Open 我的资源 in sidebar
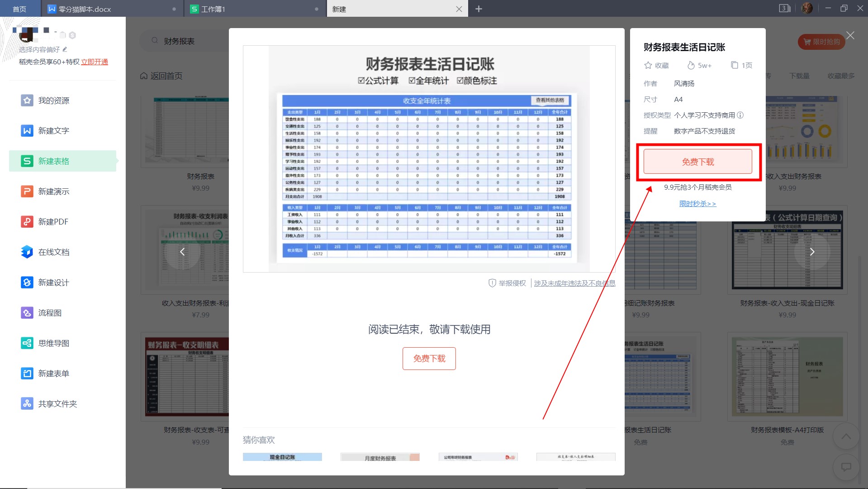The image size is (868, 489). tap(53, 101)
